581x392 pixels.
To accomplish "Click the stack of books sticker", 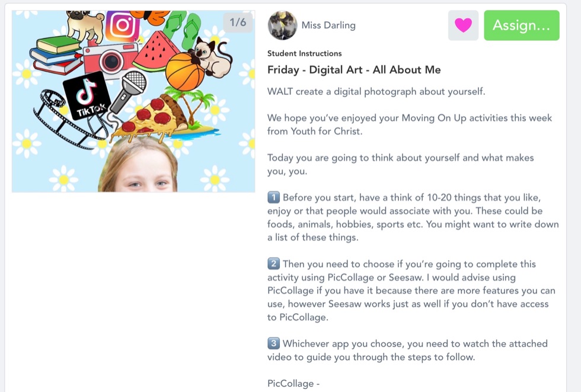I will click(56, 55).
